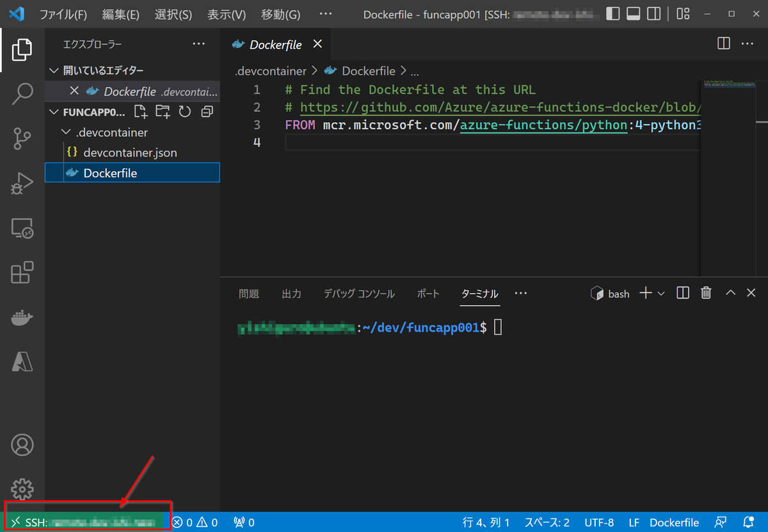Toggle primary sidebar visibility in title bar
Viewport: 768px width, 532px height.
click(x=612, y=13)
